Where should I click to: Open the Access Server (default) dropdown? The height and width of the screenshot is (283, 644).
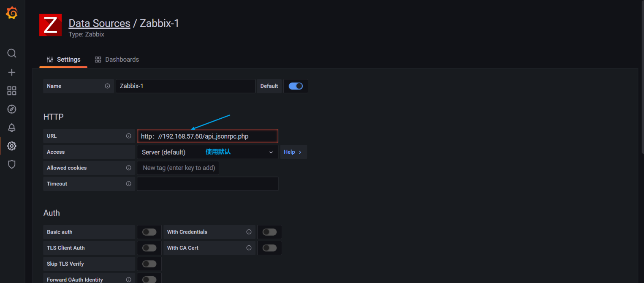pyautogui.click(x=207, y=152)
